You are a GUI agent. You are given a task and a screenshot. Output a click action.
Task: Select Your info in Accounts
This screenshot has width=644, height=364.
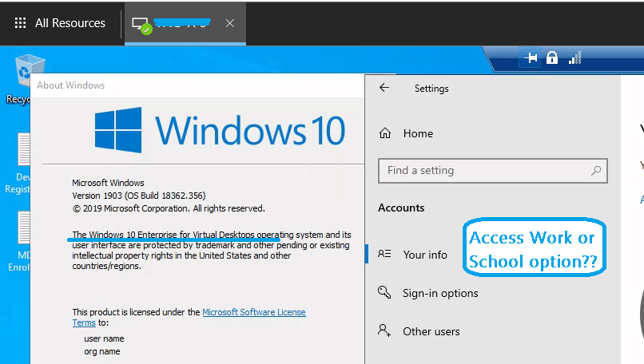[425, 255]
